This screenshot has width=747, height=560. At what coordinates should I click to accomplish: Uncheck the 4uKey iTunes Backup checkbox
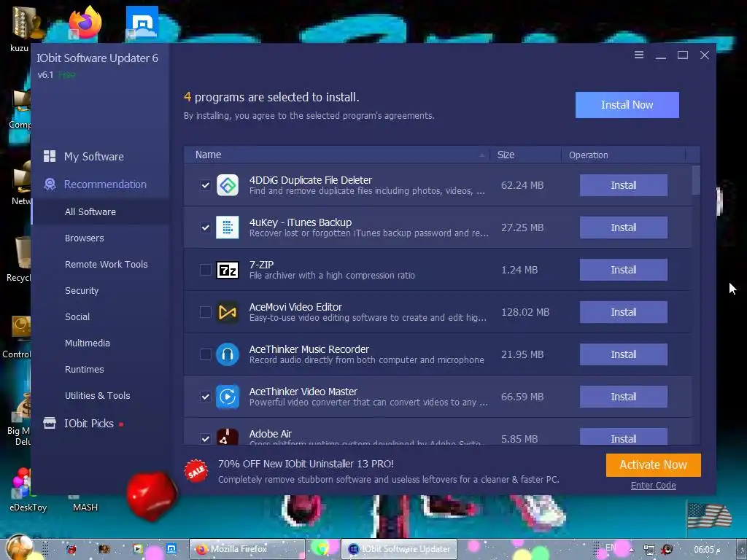click(x=205, y=227)
